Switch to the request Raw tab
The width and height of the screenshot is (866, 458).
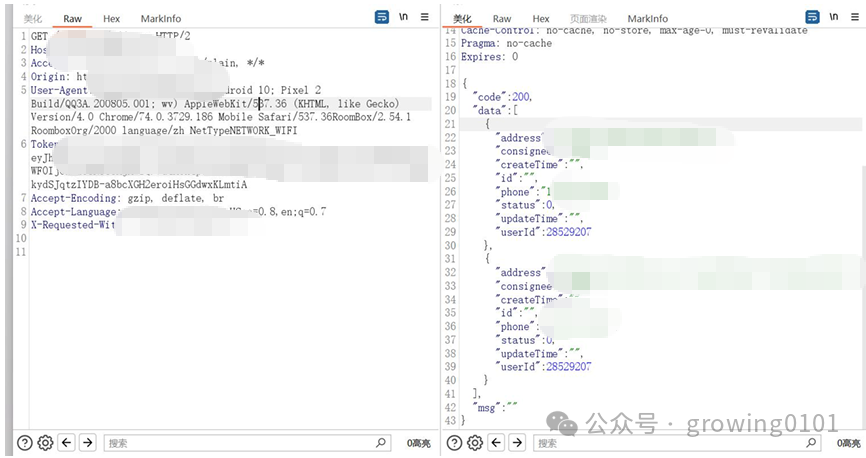[x=72, y=19]
